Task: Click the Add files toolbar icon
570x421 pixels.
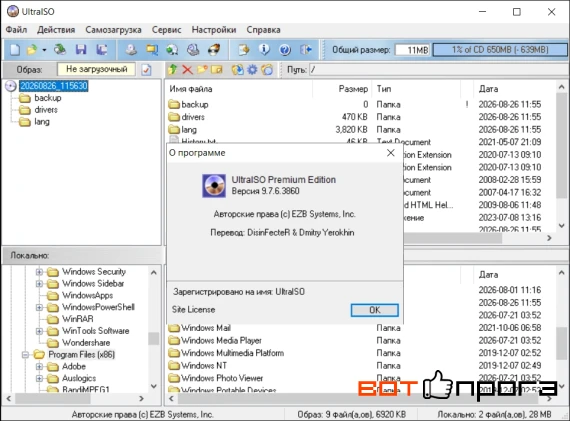Action: (244, 49)
